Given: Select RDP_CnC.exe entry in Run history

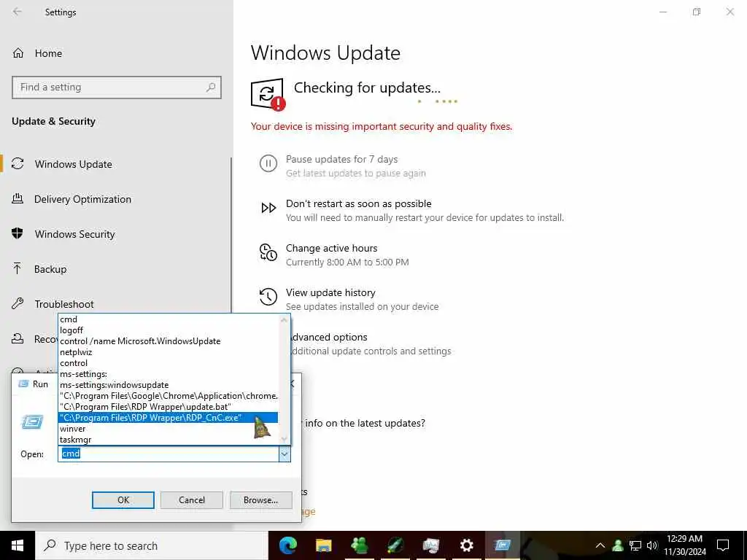Looking at the screenshot, I should (169, 418).
